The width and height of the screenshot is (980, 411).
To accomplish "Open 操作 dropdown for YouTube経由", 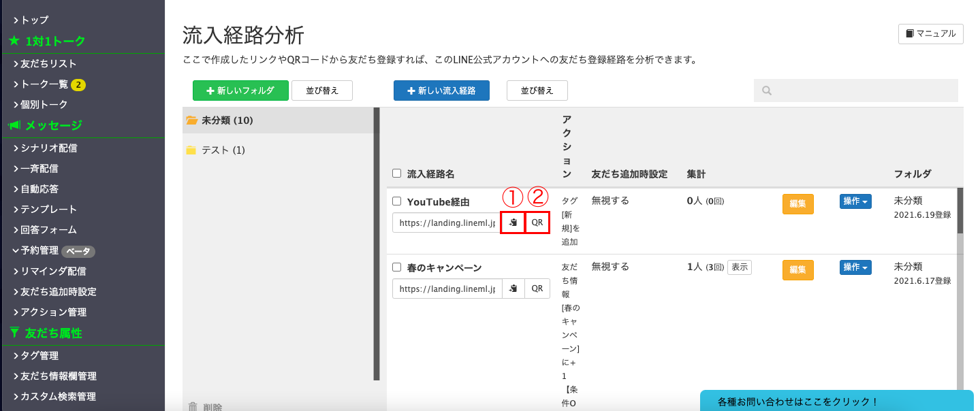I will (x=855, y=201).
